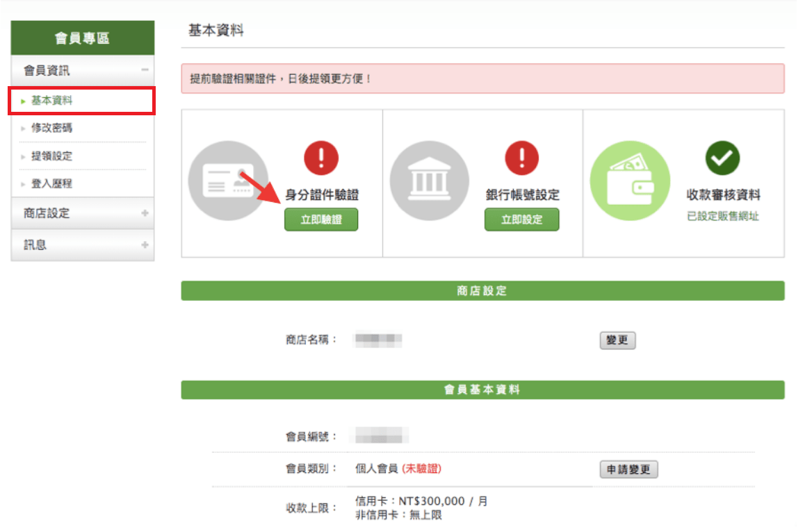805x532 pixels.
Task: Click the red (未驗證) status text
Action: 421,468
